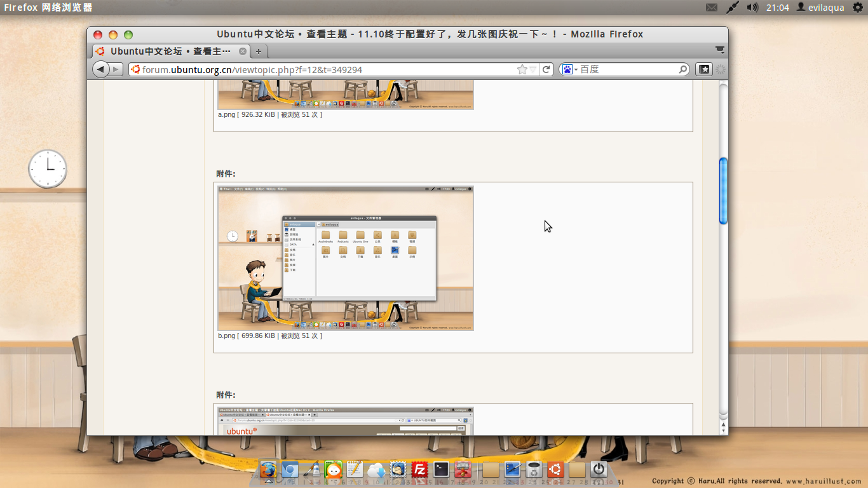This screenshot has height=488, width=868.
Task: Bookmark this page with the star icon
Action: pos(522,69)
